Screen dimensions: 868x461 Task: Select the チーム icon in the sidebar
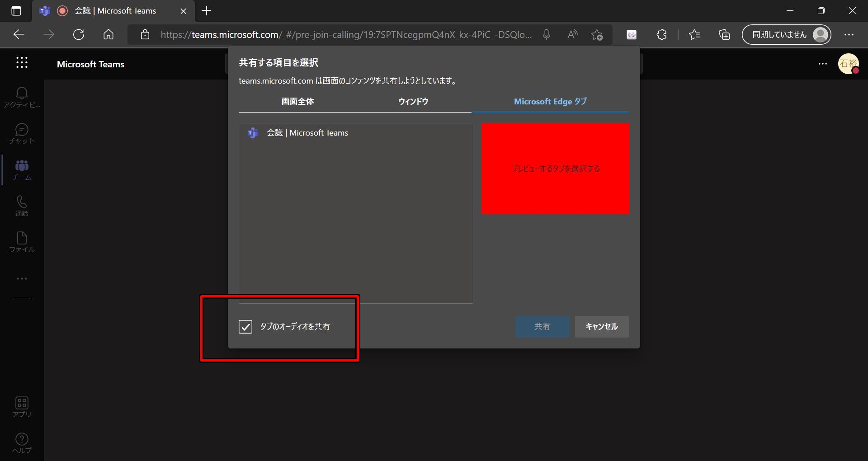tap(21, 169)
